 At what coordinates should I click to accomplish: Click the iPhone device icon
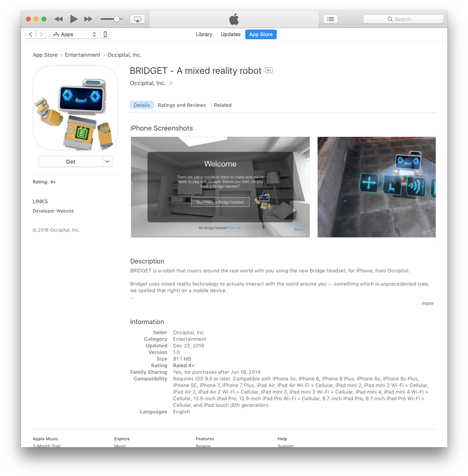coord(105,35)
